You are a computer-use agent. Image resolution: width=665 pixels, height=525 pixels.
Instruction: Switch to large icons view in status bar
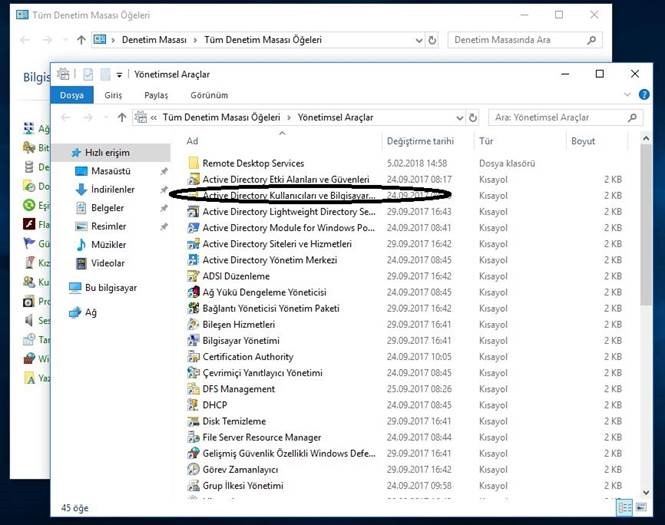(641, 507)
